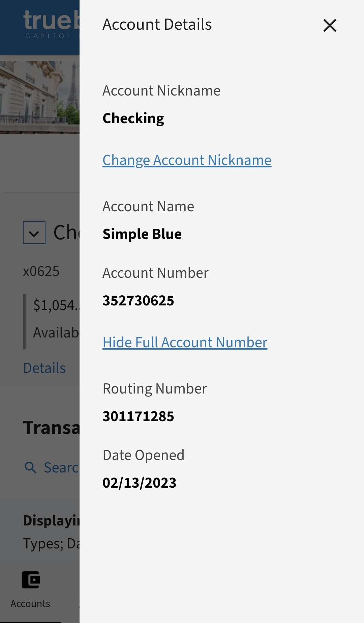Click the $1,054 available balance amount

56,305
